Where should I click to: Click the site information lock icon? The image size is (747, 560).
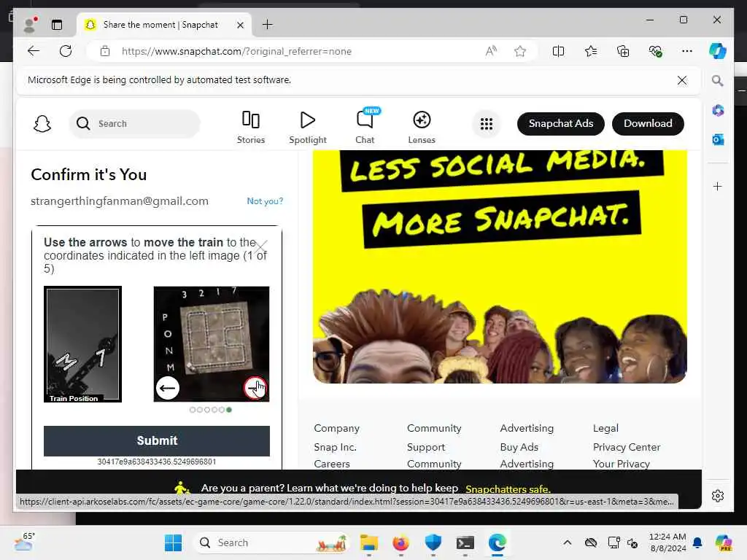point(105,51)
